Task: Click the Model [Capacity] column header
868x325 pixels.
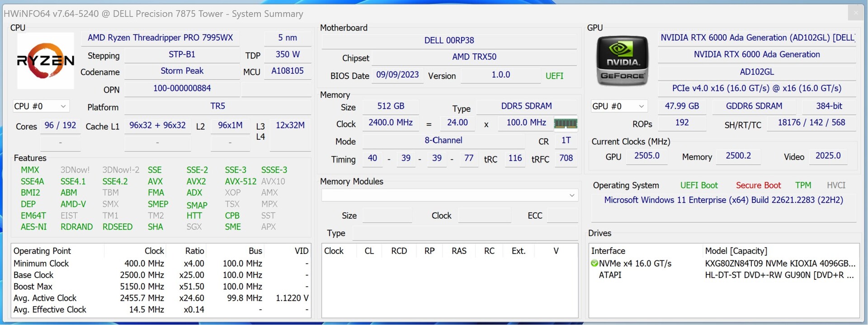Action: point(736,251)
